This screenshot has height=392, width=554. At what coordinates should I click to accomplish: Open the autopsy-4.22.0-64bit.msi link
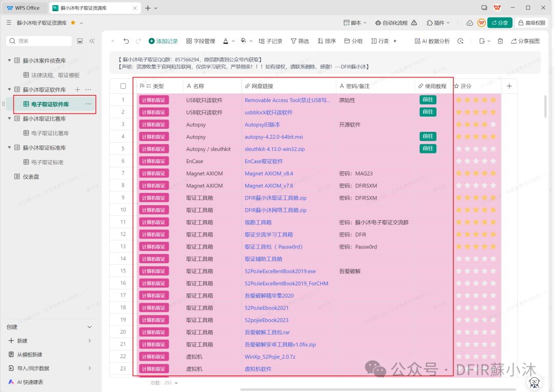pos(274,137)
